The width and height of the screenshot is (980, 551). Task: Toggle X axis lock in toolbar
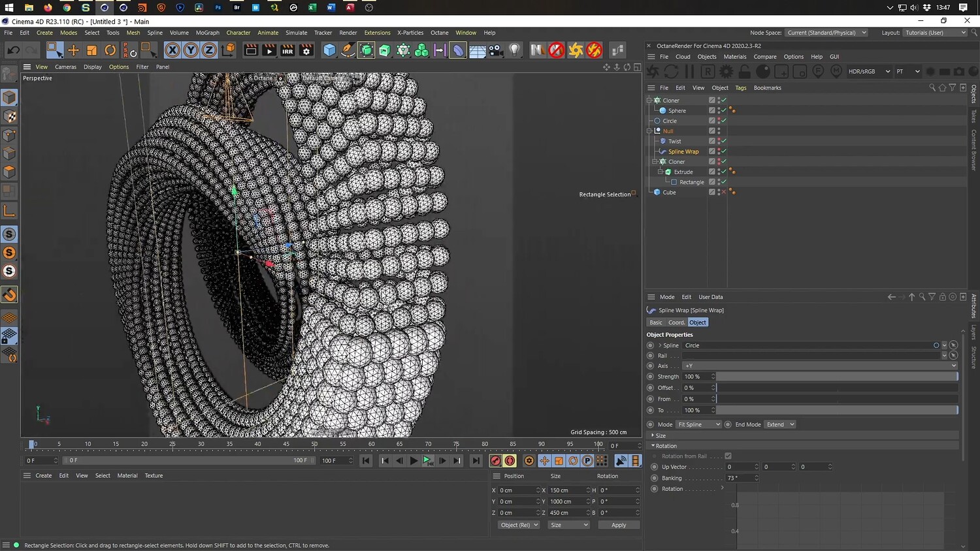(x=172, y=50)
